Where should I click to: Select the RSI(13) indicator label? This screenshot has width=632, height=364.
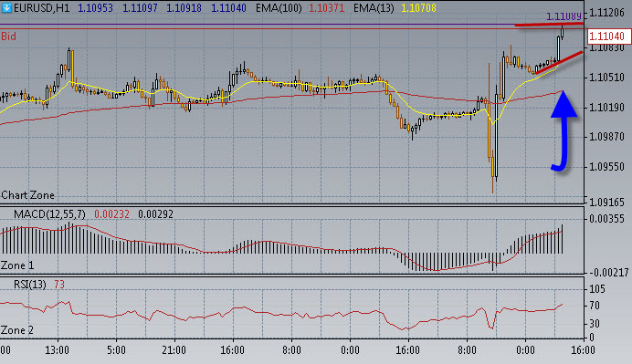(x=30, y=285)
